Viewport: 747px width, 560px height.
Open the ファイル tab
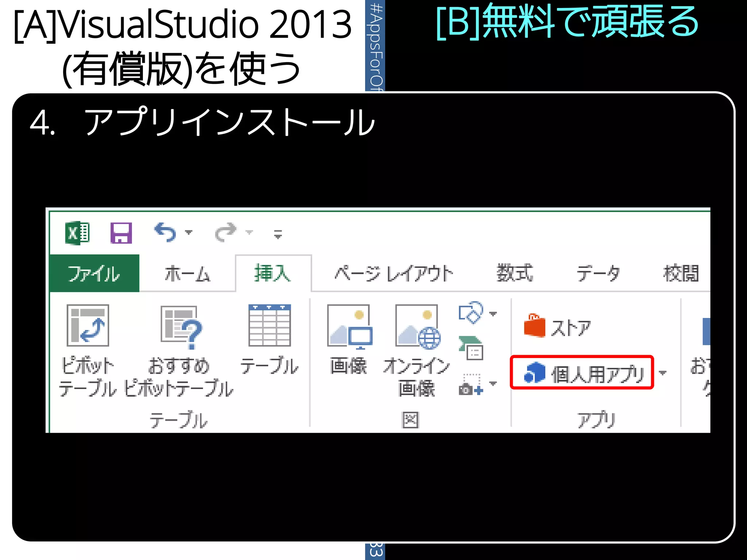pos(94,273)
